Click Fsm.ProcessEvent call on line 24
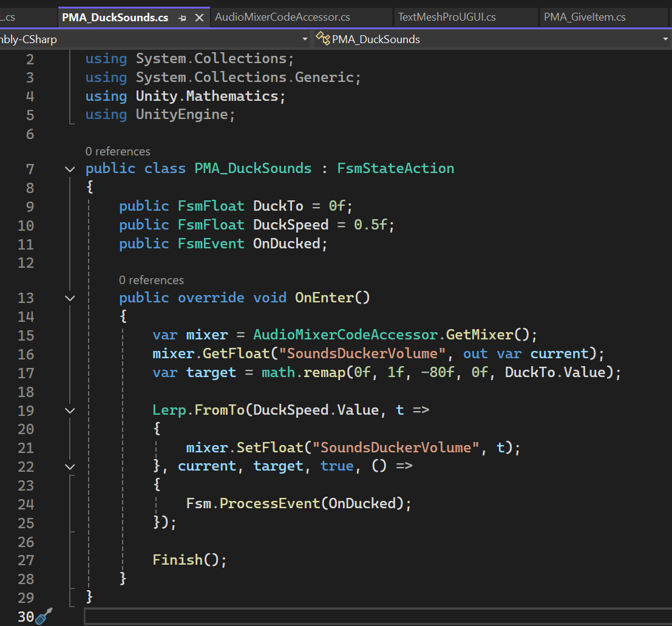Viewport: 672px width, 626px height. click(x=253, y=503)
